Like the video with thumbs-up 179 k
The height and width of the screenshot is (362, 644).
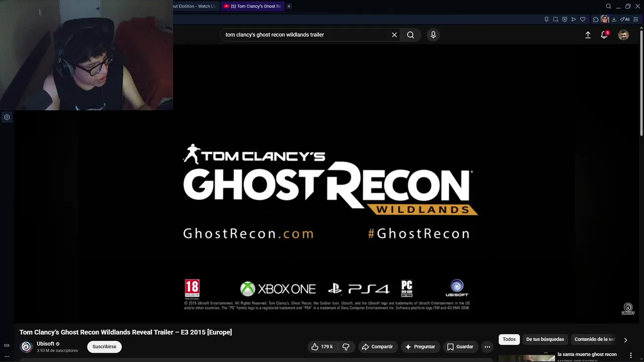(x=322, y=346)
